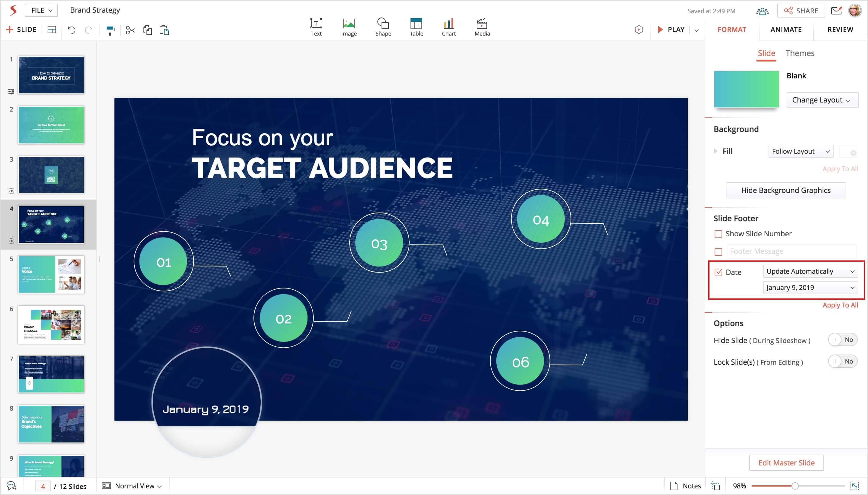The width and height of the screenshot is (868, 495).
Task: Click the Undo arrow icon
Action: coord(71,30)
